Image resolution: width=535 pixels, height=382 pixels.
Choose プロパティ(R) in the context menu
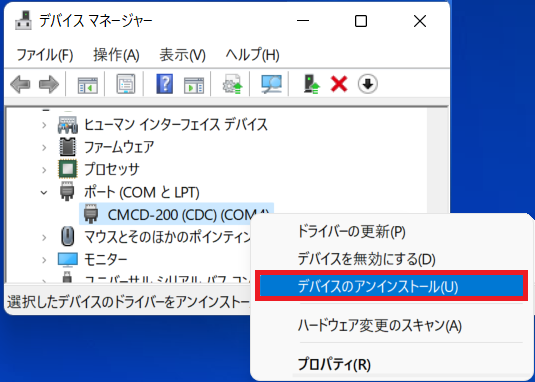pos(334,364)
